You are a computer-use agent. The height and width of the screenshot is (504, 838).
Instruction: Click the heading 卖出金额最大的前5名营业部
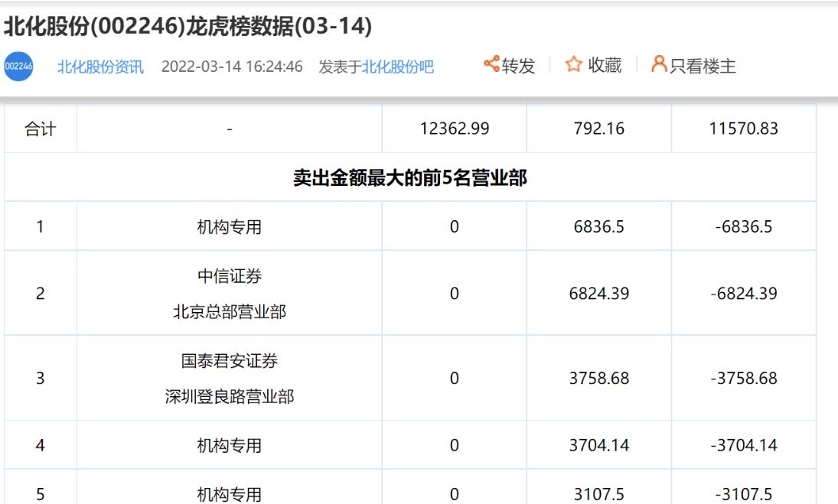coord(410,177)
